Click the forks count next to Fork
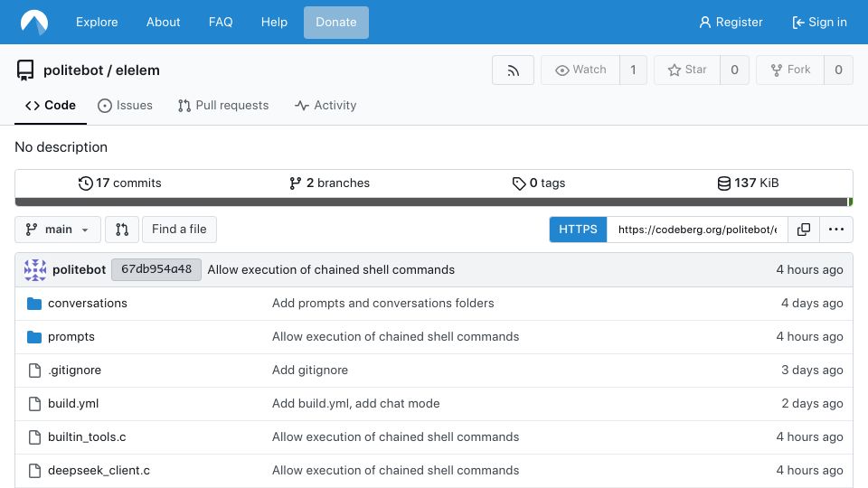Viewport: 868px width, 488px height. (x=839, y=70)
